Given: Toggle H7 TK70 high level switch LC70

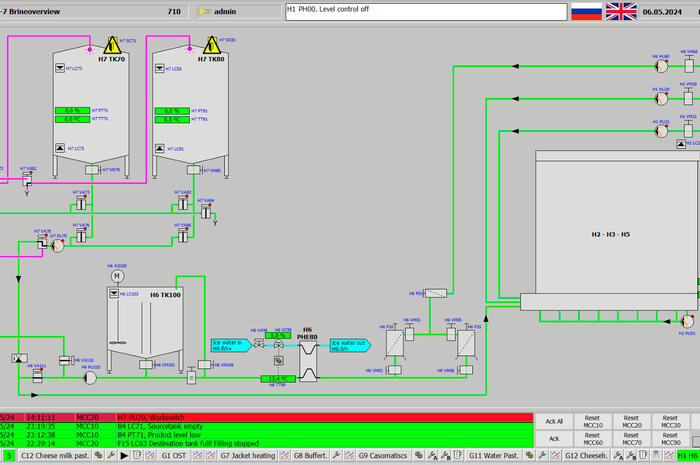Looking at the screenshot, I should [60, 68].
